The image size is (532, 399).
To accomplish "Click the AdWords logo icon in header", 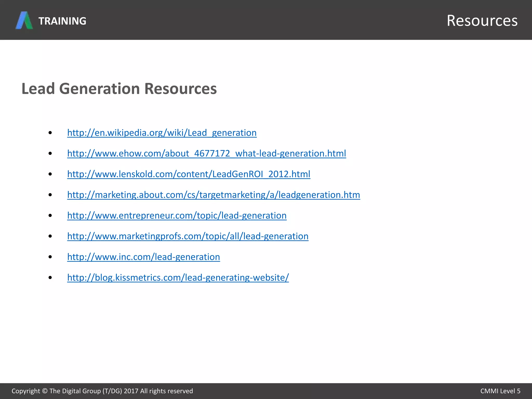I will (24, 20).
